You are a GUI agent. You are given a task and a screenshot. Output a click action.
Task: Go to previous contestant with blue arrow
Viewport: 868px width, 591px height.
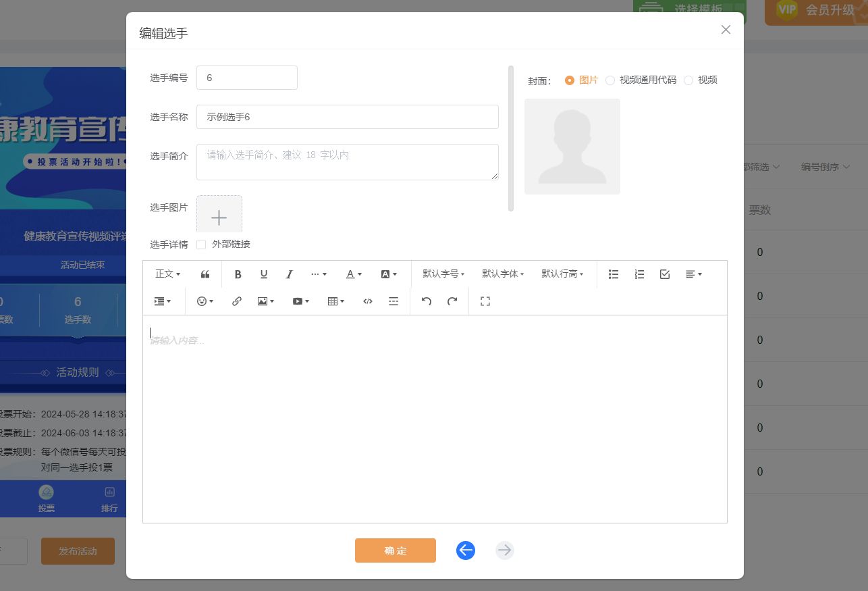tap(466, 550)
